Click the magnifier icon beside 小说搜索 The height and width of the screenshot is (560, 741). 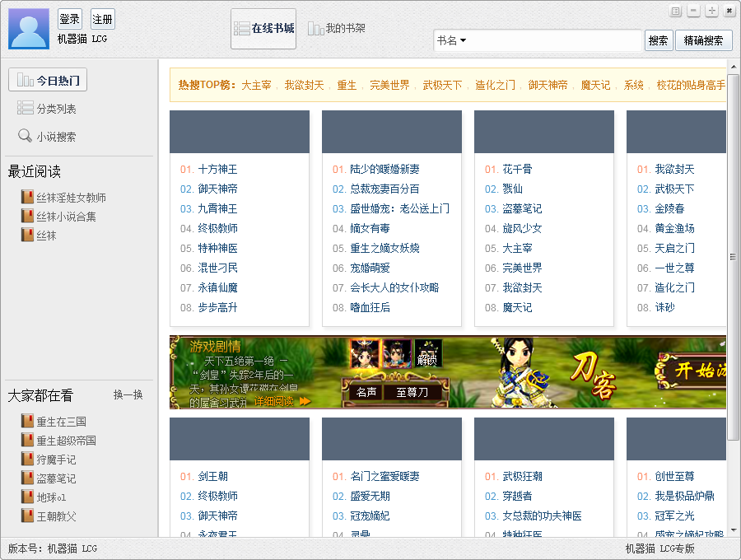25,136
